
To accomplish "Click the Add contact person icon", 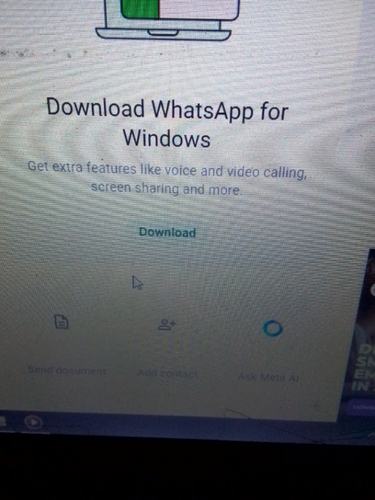I will point(167,324).
